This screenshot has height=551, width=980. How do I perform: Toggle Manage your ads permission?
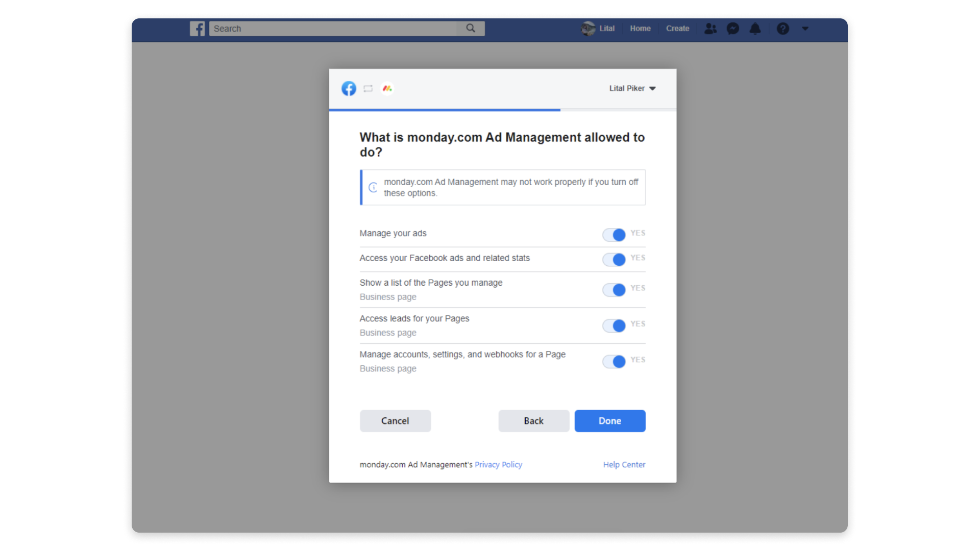[x=614, y=235]
